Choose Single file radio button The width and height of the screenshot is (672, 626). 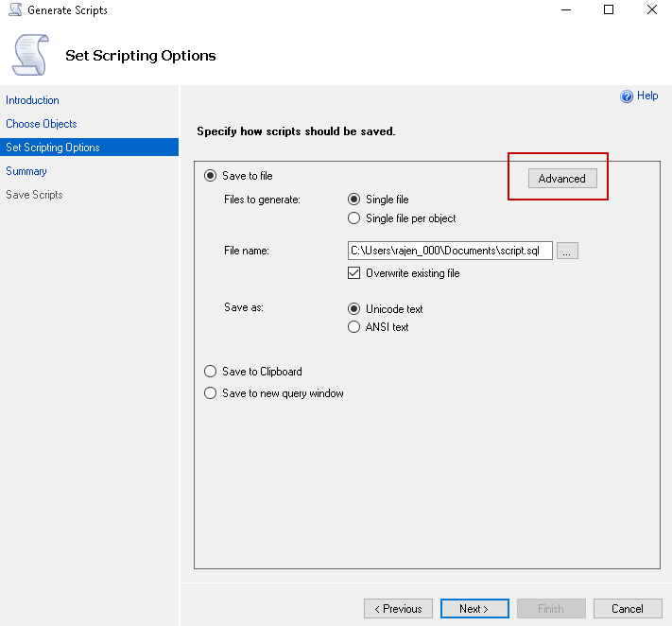click(x=354, y=200)
